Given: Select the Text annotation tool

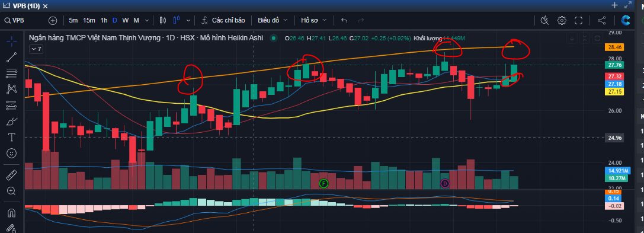Looking at the screenshot, I should point(11,138).
